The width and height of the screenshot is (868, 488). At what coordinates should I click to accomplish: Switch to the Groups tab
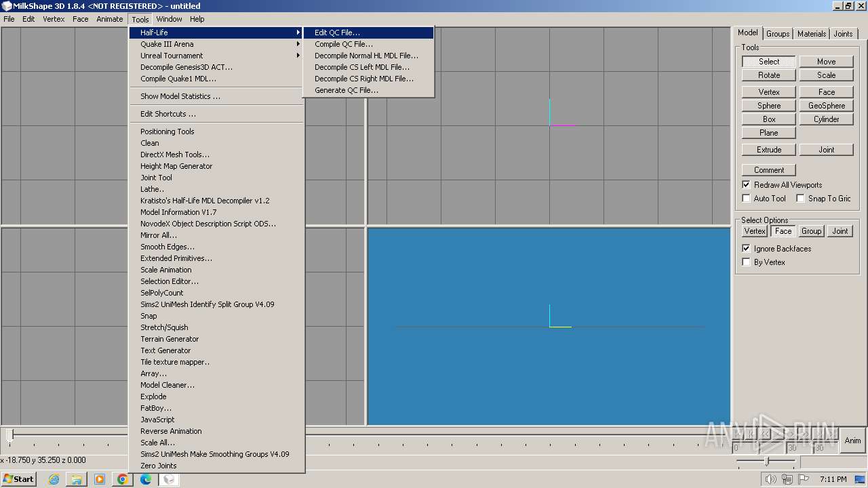778,34
